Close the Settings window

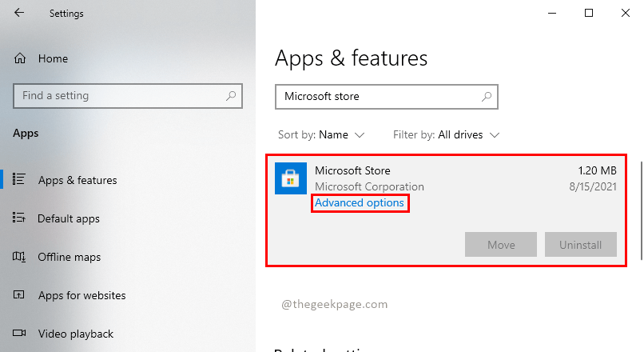626,13
